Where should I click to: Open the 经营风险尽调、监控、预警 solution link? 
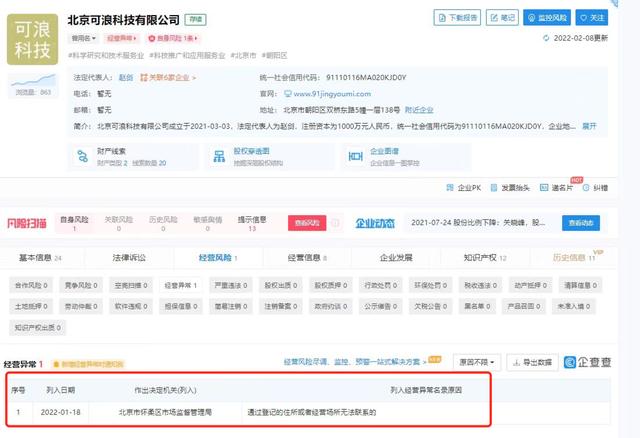(x=355, y=362)
